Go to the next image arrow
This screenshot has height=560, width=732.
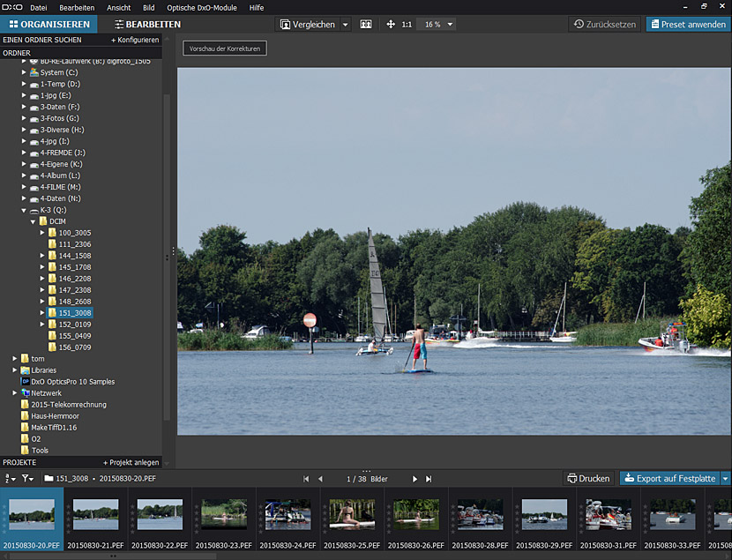[415, 479]
